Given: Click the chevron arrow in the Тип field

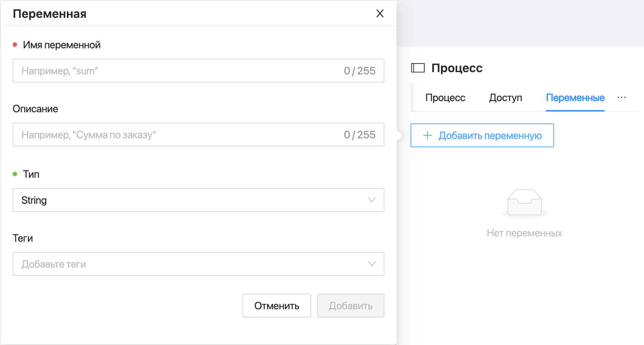Looking at the screenshot, I should click(371, 200).
